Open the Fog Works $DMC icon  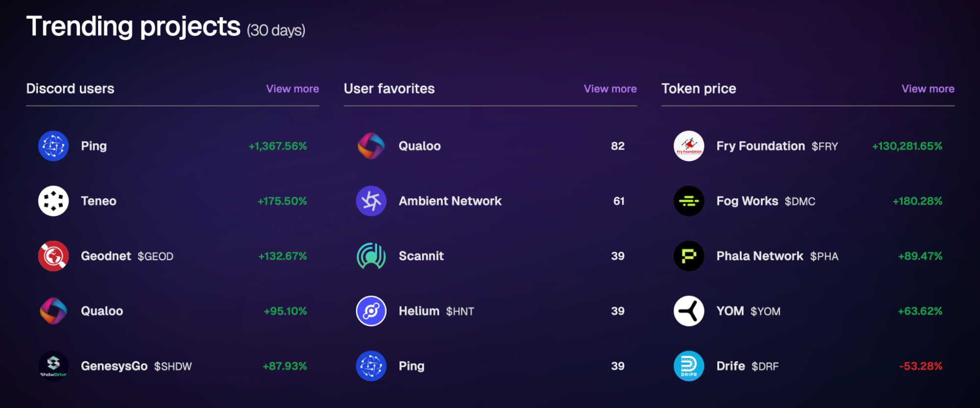(689, 201)
